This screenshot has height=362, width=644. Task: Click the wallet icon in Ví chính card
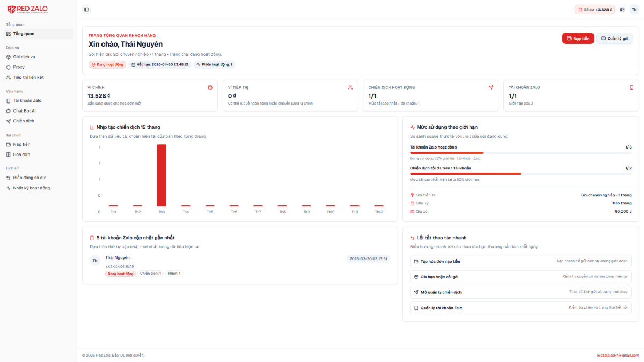(210, 87)
